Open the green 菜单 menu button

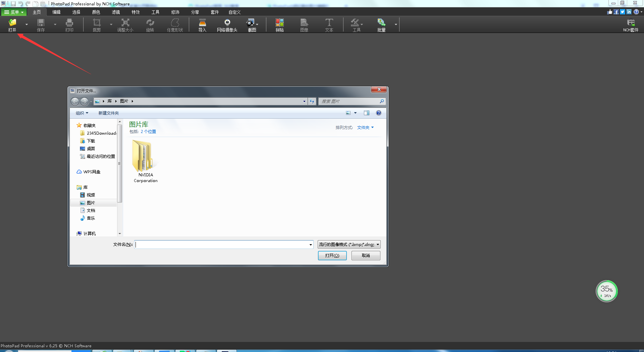(14, 12)
